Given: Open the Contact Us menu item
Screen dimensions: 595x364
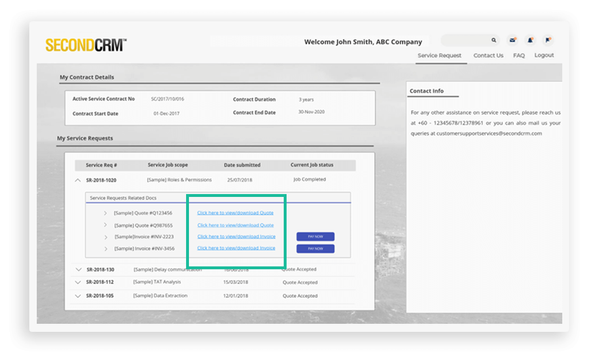Looking at the screenshot, I should [x=488, y=55].
